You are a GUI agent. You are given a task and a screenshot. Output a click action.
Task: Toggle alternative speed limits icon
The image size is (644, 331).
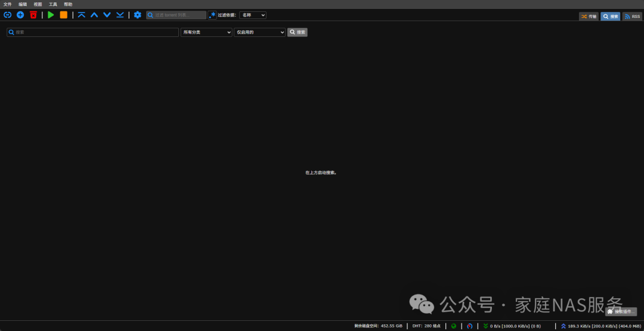coord(469,326)
